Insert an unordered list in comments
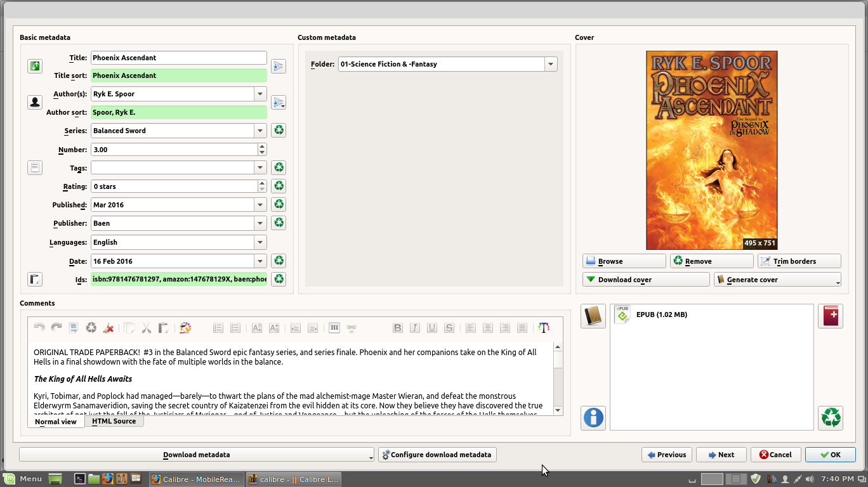Viewport: 868px width, 487px height. coord(235,328)
